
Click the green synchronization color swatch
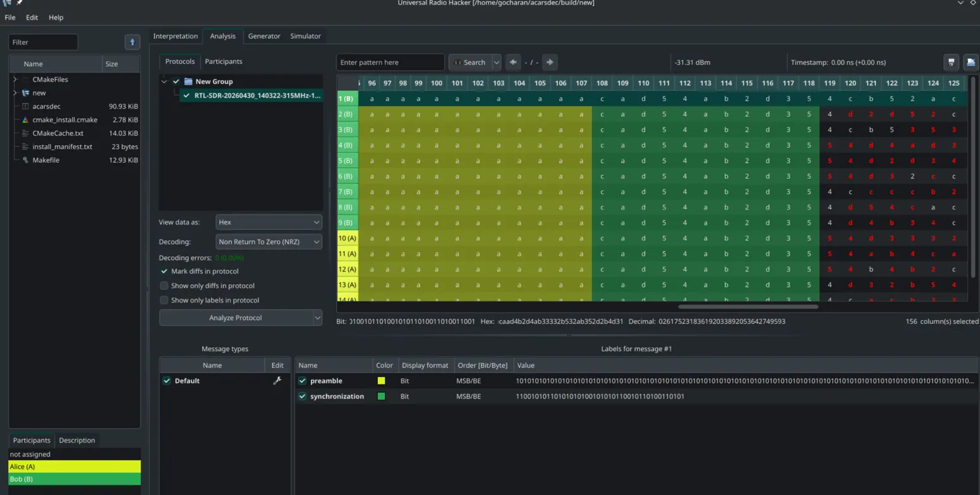381,397
